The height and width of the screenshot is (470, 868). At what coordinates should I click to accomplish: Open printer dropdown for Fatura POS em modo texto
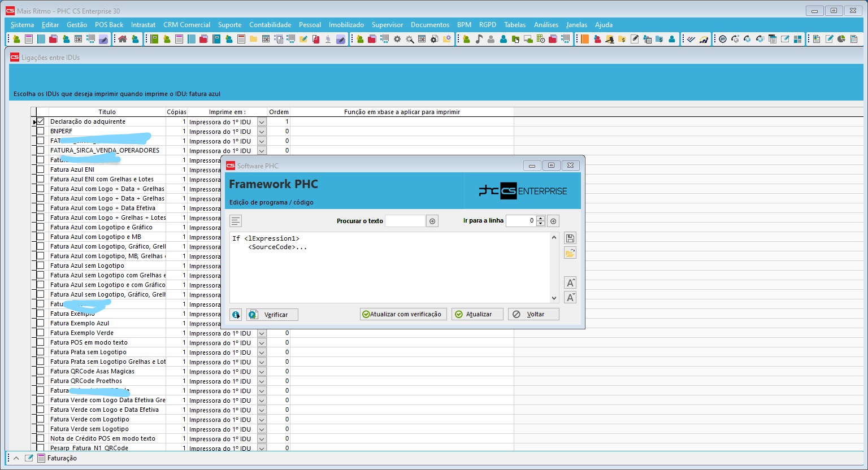[x=261, y=342]
